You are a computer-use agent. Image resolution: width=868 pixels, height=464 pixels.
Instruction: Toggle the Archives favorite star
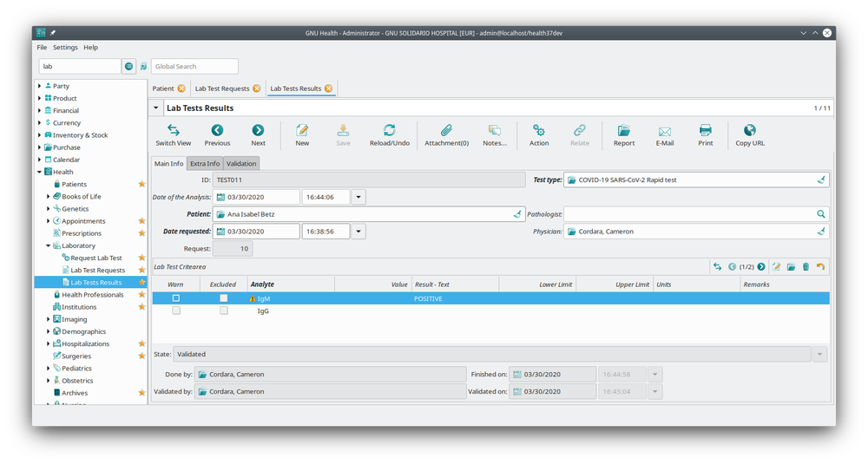point(141,393)
